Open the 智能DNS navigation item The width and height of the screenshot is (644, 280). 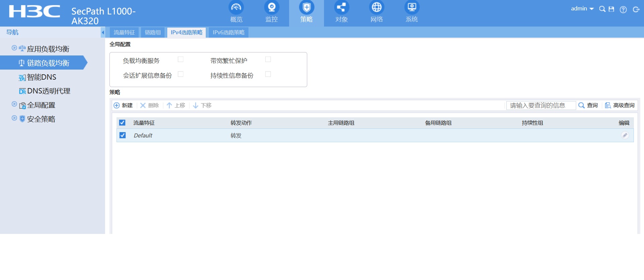click(x=42, y=77)
